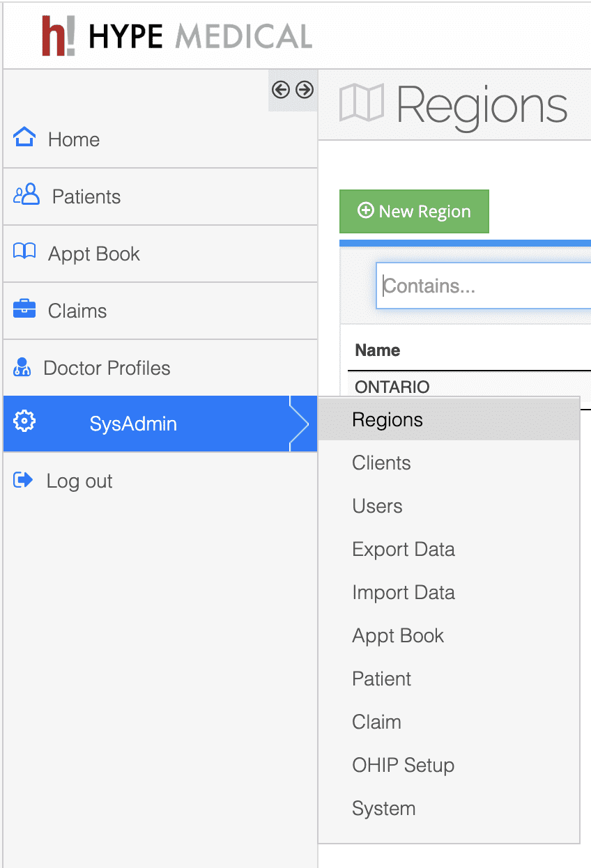Open Doctor Profiles in the sidebar
The image size is (591, 868).
pos(160,368)
